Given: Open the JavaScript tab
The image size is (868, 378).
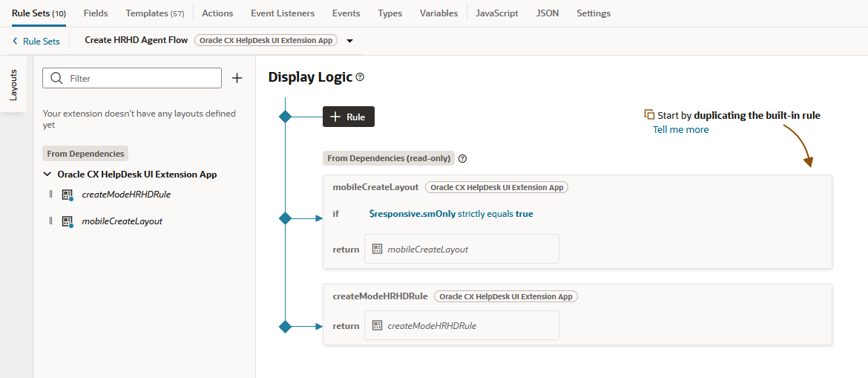Looking at the screenshot, I should click(x=497, y=13).
